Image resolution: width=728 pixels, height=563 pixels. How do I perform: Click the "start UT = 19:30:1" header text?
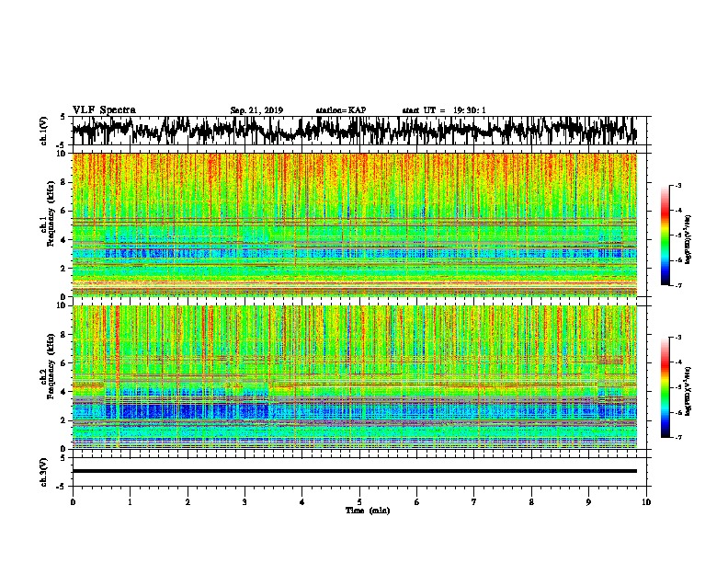pos(444,110)
